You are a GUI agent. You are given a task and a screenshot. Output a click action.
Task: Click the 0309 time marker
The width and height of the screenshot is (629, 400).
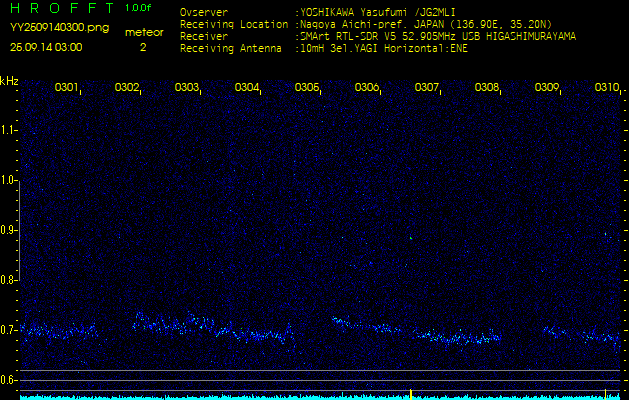point(547,88)
